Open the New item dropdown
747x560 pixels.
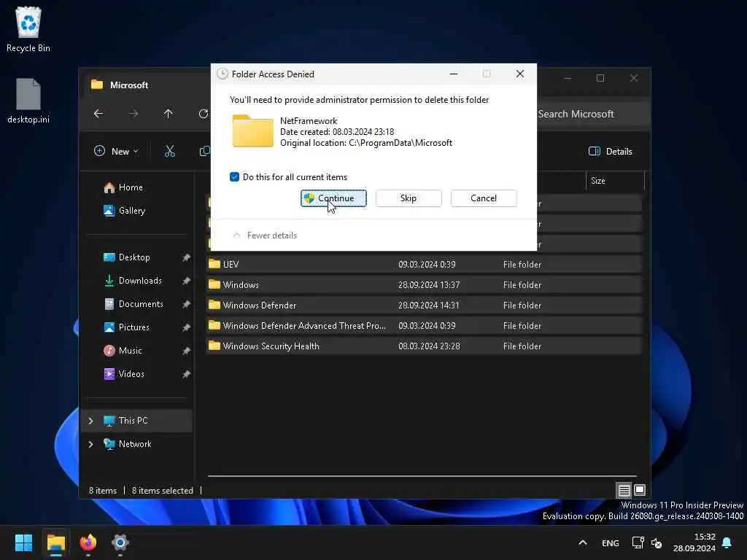click(116, 152)
